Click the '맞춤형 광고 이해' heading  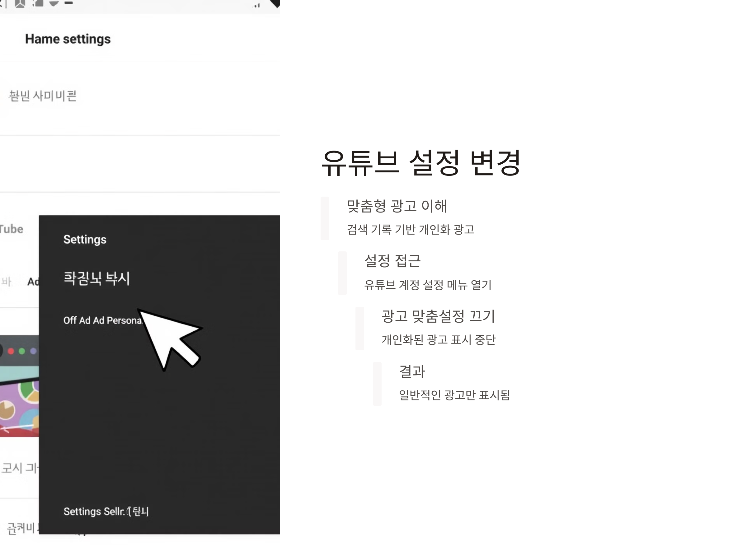(x=397, y=206)
